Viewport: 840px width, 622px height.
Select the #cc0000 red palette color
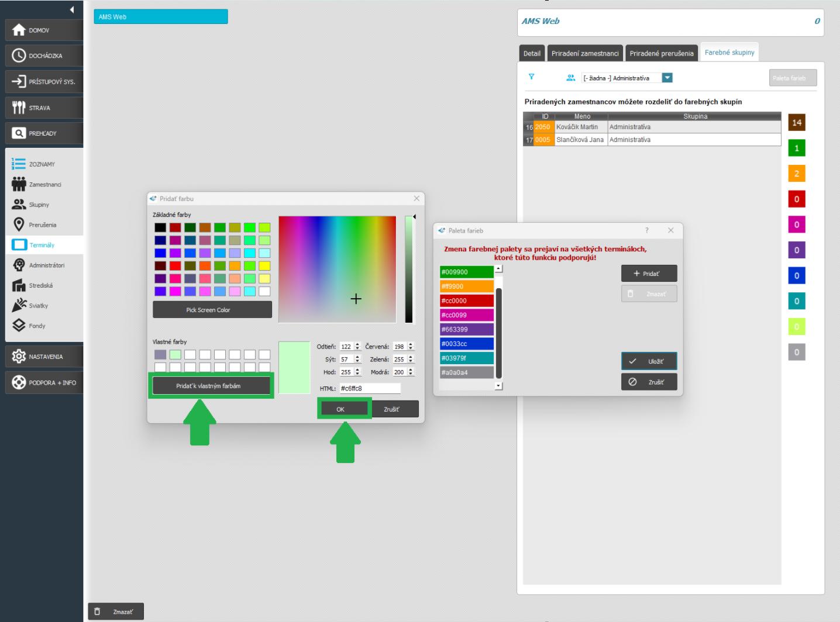(466, 300)
